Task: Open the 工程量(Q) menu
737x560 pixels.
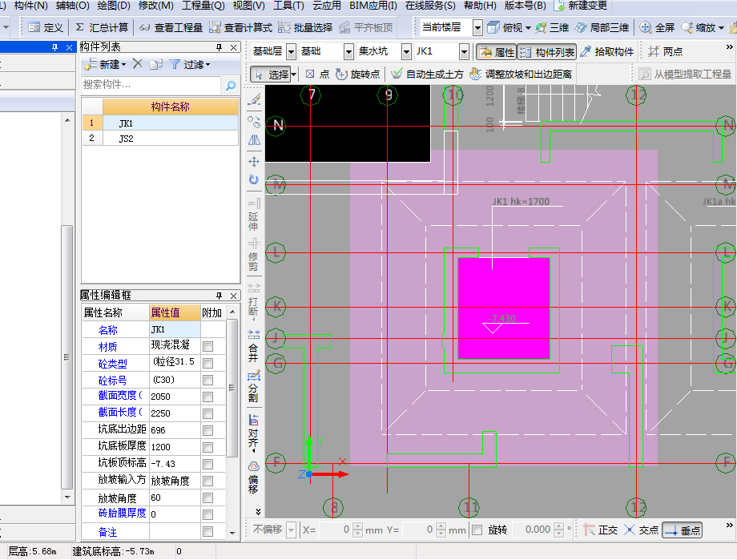Action: click(203, 6)
